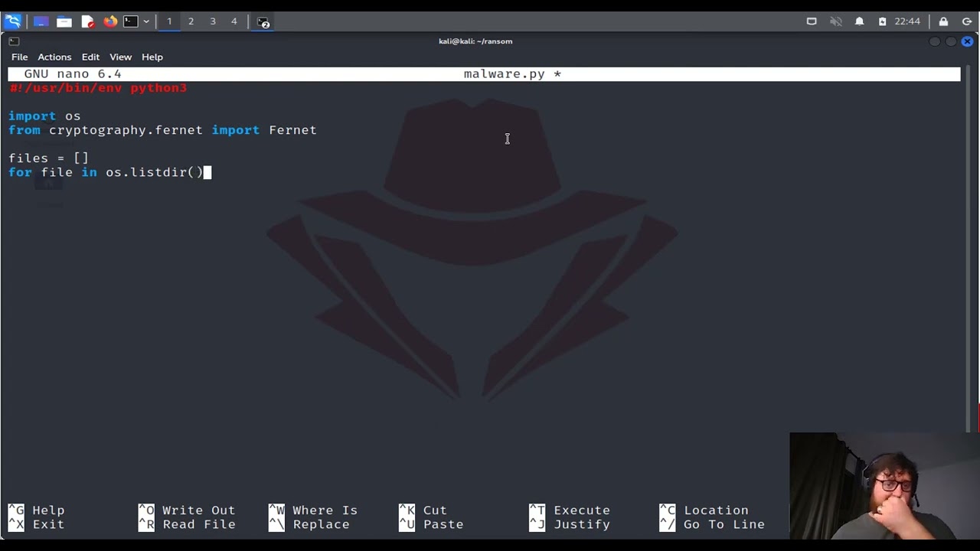This screenshot has width=980, height=551.
Task: Click the terminal taskbar button with badge
Action: tap(263, 22)
